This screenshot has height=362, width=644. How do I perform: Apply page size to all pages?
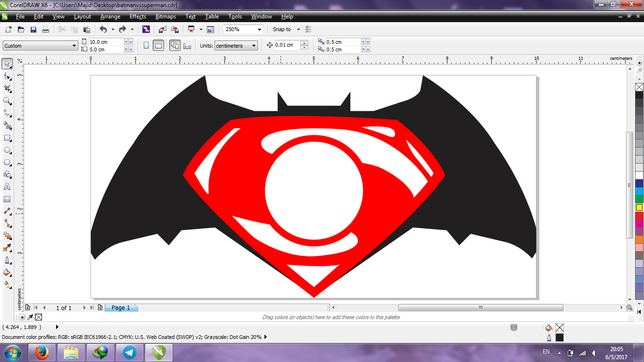pyautogui.click(x=175, y=46)
